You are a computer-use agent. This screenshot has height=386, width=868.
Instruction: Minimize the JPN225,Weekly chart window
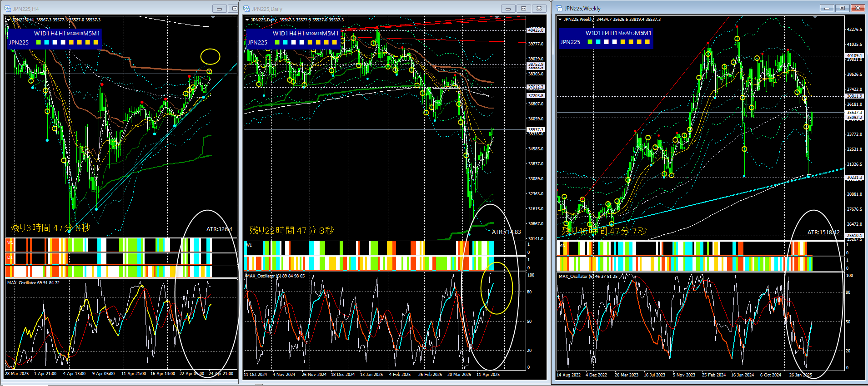coord(827,8)
